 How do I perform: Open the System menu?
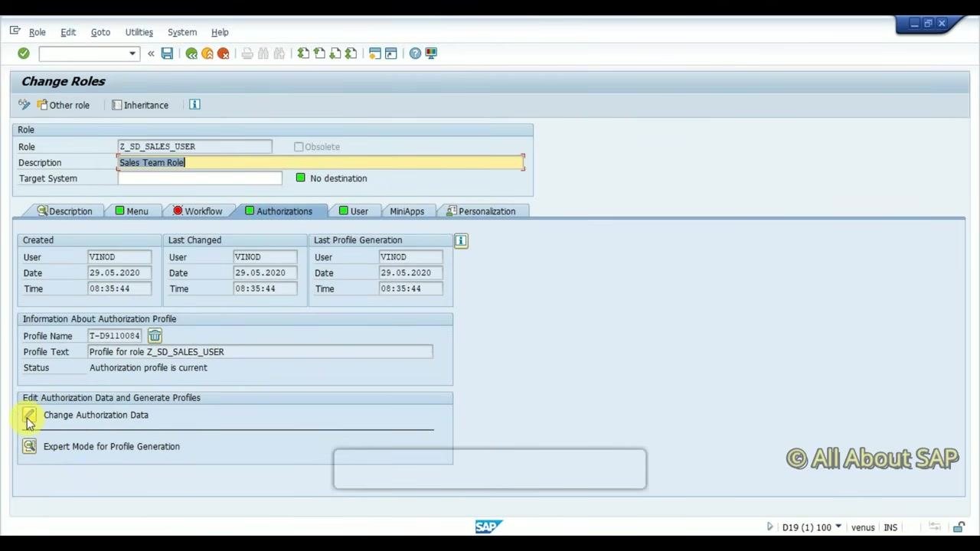[x=182, y=32]
